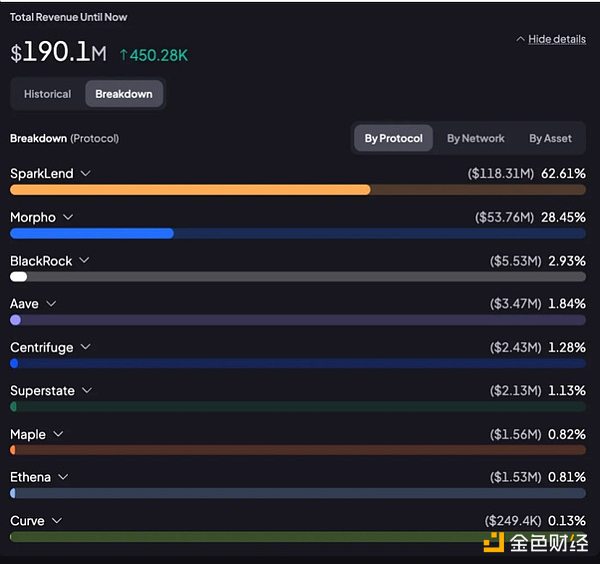
Task: Switch to the By Network tab
Action: tap(475, 138)
